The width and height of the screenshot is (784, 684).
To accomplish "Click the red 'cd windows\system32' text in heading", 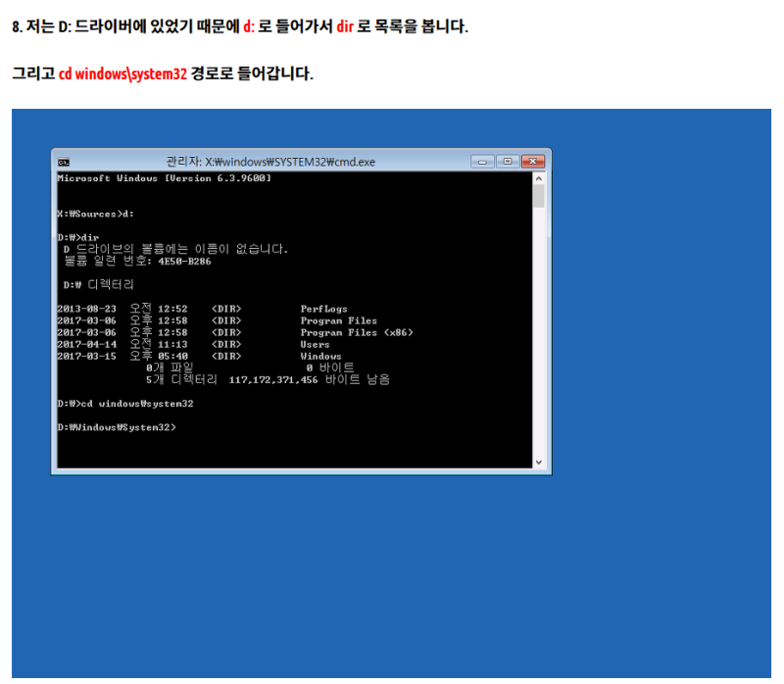I will pyautogui.click(x=123, y=73).
